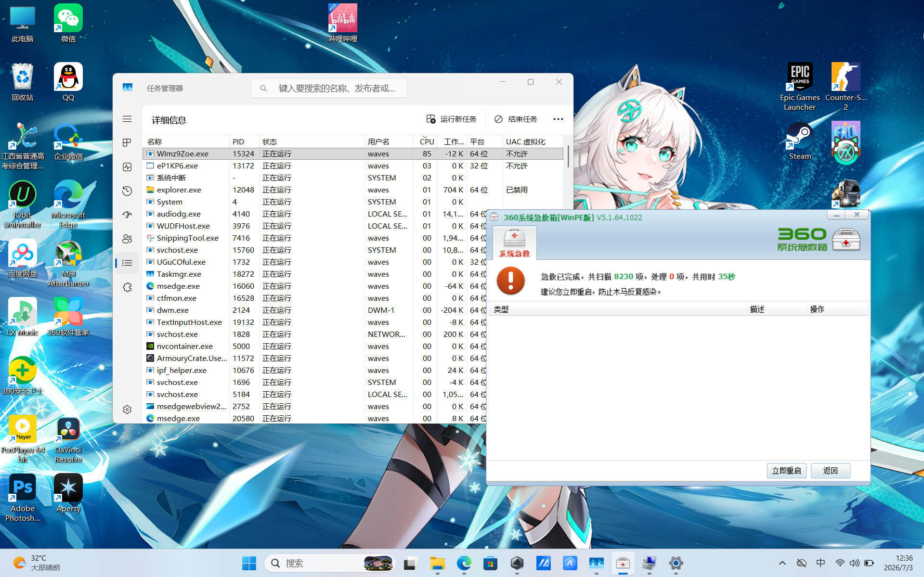Switch input method via 中 tray indicator
This screenshot has width=924, height=577.
(821, 563)
